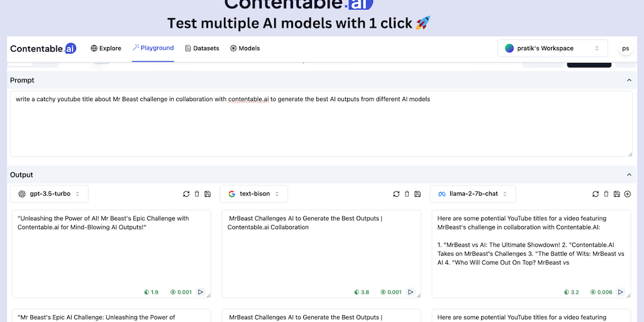The width and height of the screenshot is (644, 322).
Task: Collapse the Prompt section
Action: click(x=629, y=80)
